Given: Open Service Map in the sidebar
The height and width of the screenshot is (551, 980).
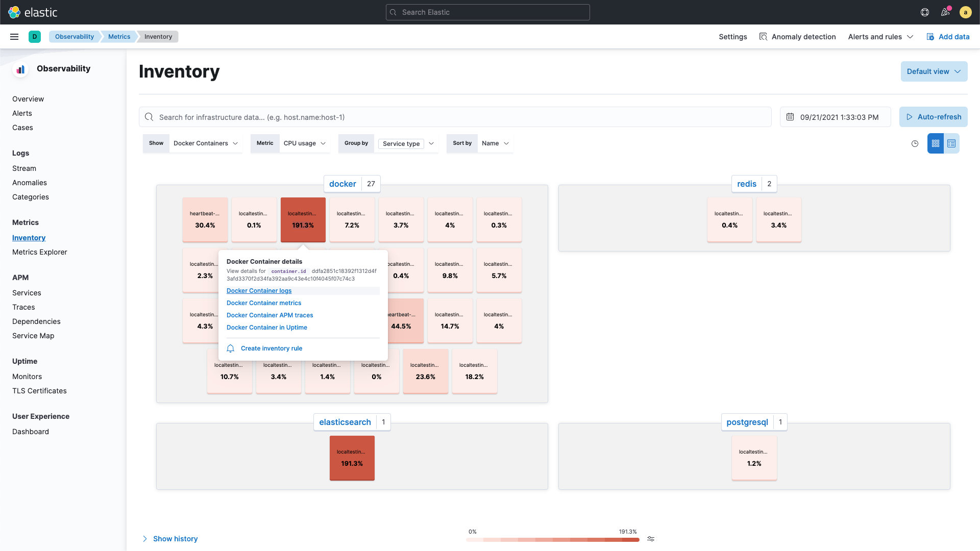Looking at the screenshot, I should click(33, 336).
